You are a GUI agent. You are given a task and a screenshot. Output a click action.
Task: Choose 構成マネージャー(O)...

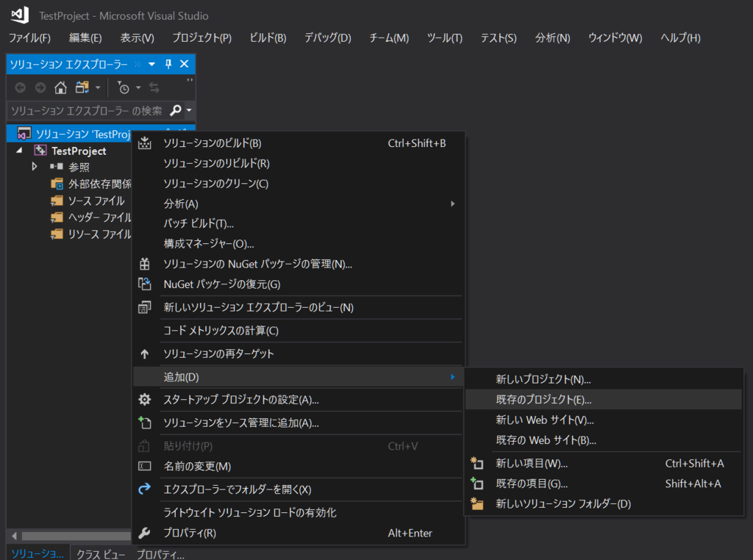pos(209,244)
